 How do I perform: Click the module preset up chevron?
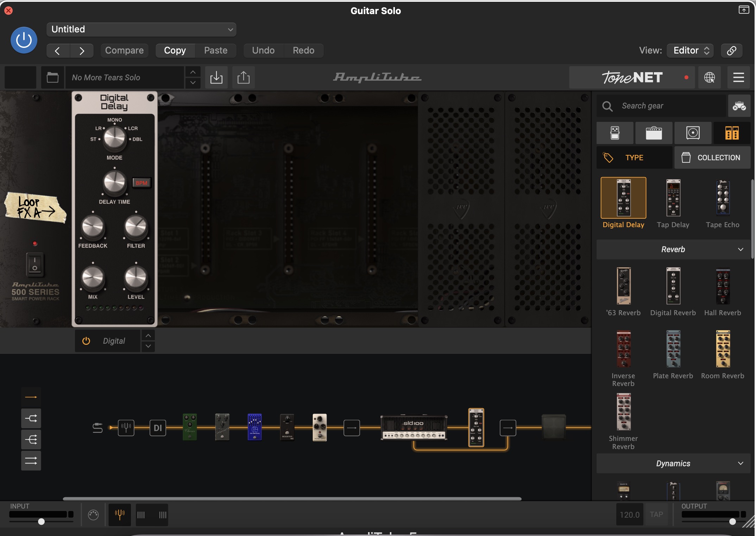[148, 336]
